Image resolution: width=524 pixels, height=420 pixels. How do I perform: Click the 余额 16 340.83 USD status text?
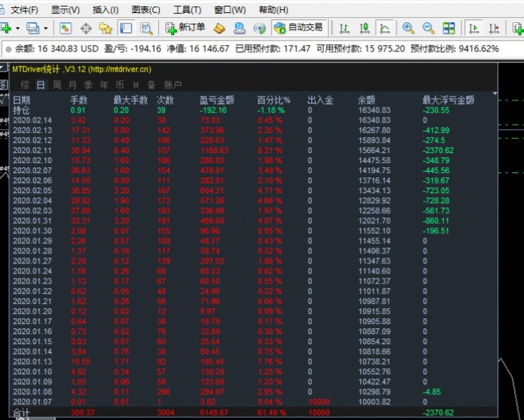[57, 49]
